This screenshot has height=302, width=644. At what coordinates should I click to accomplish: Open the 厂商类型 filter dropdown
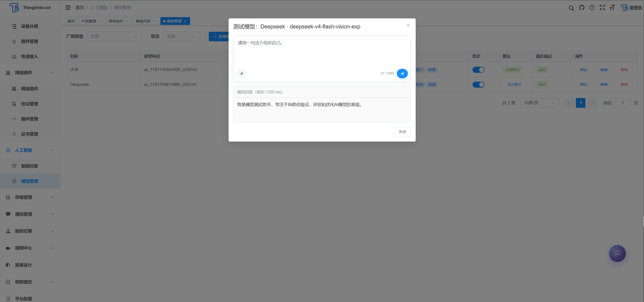click(x=114, y=37)
